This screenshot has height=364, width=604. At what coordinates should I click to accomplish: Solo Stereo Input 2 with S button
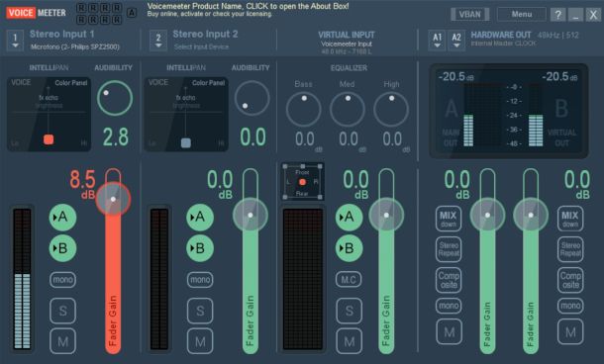click(x=200, y=311)
